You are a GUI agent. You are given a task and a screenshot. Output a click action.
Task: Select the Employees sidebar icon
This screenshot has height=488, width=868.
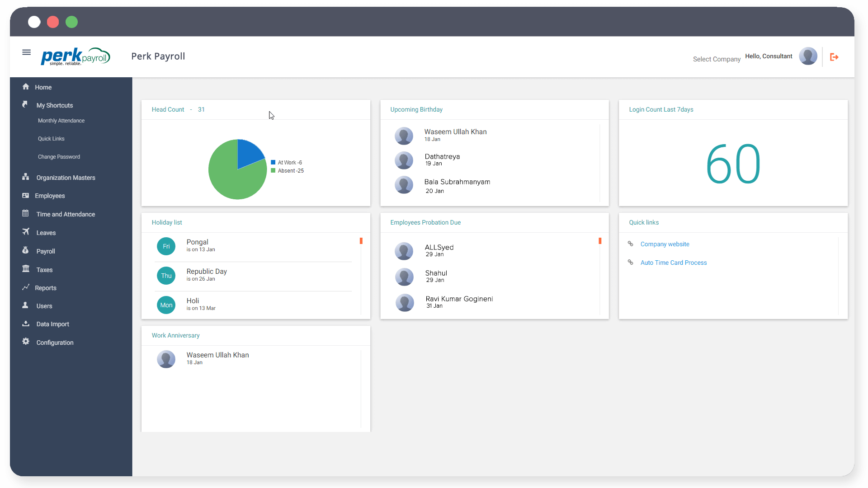25,196
